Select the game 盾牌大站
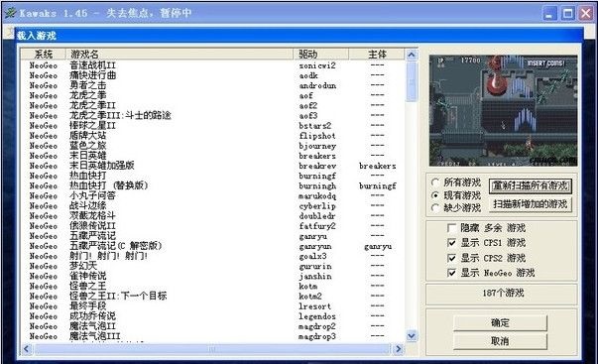Screen dimensions: 598x364 tap(212, 136)
